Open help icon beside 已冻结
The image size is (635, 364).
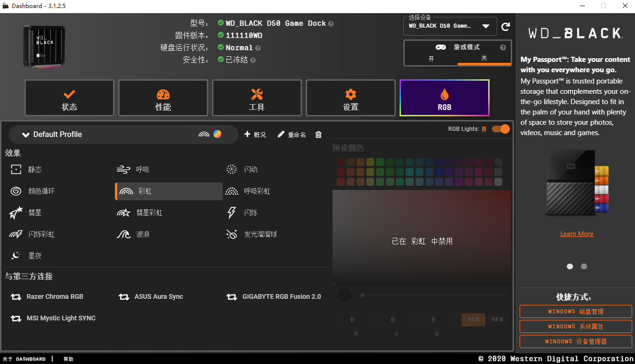[253, 60]
